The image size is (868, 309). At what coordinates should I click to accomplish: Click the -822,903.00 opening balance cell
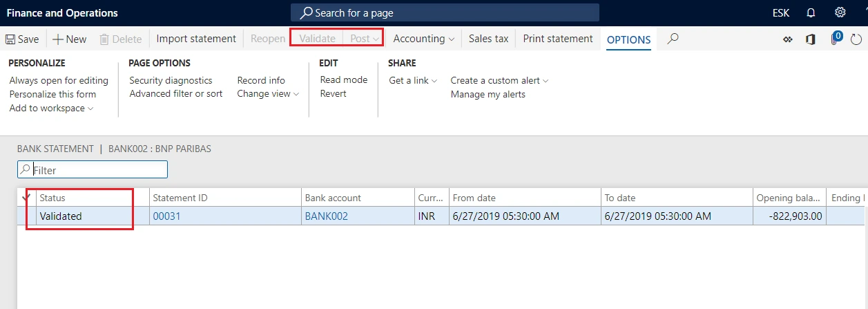coord(789,216)
